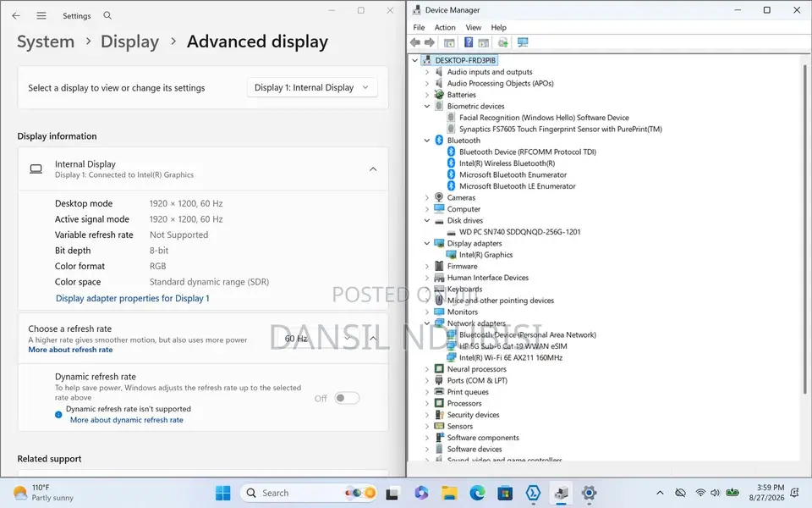This screenshot has width=812, height=508.
Task: Open the 60 Hz refresh rate dropdown
Action: click(317, 339)
